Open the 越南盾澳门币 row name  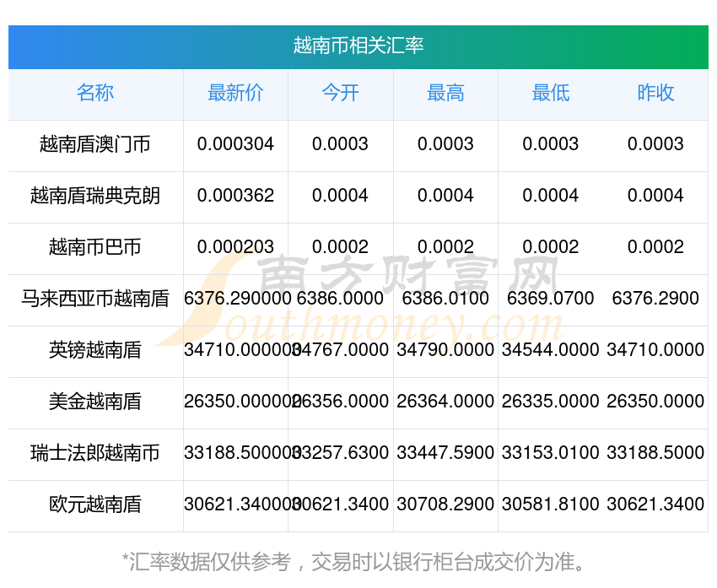click(x=95, y=144)
